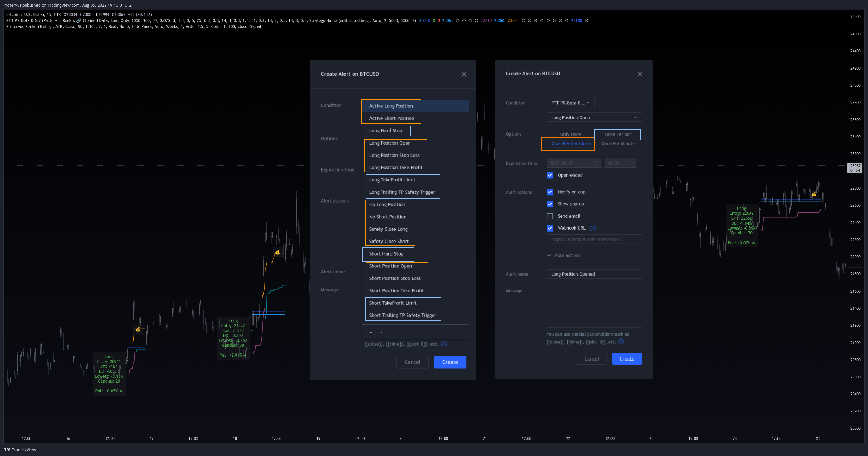Click chain link icon in indicator legend
Image resolution: width=868 pixels, height=456 pixels.
(x=79, y=21)
